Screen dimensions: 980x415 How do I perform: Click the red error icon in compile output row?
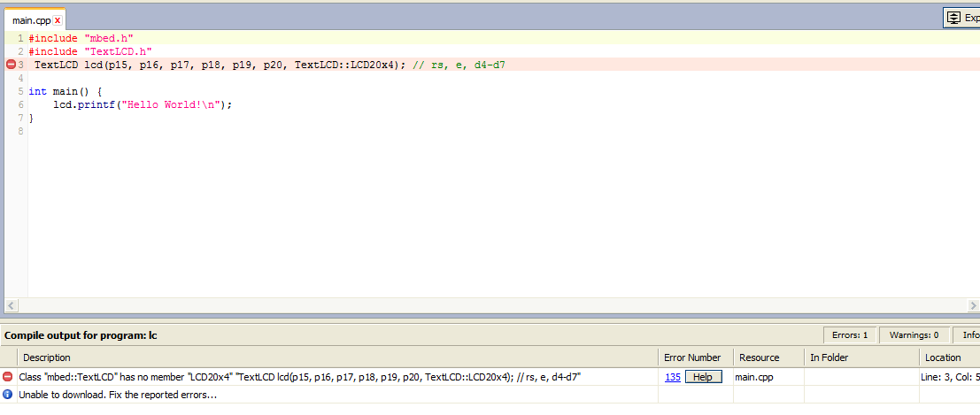point(8,377)
